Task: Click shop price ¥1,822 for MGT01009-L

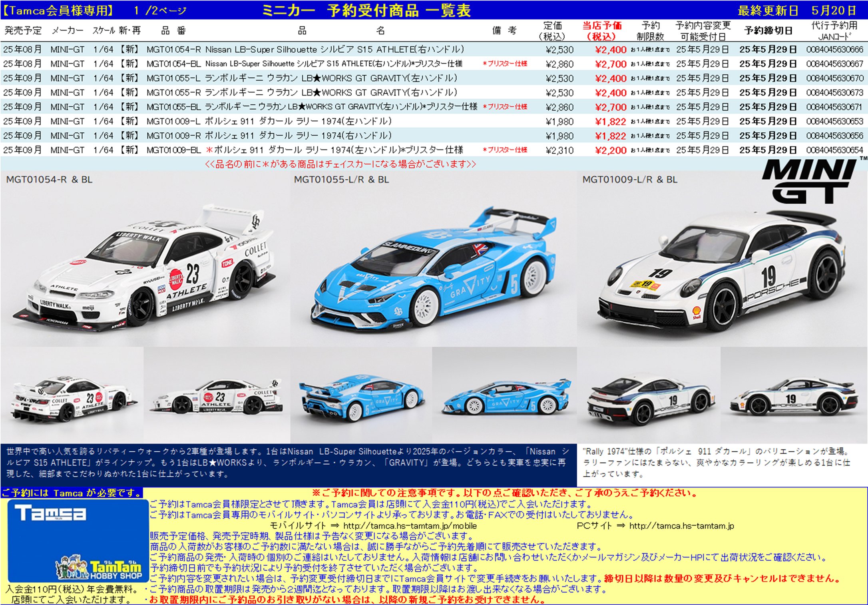Action: click(x=610, y=122)
